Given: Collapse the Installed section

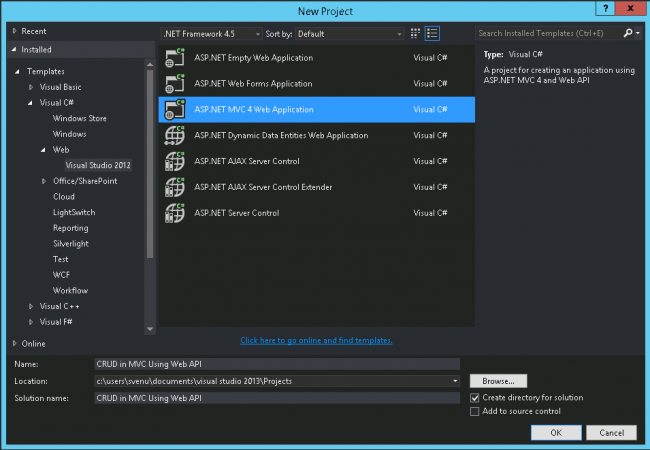Looking at the screenshot, I should coord(14,49).
